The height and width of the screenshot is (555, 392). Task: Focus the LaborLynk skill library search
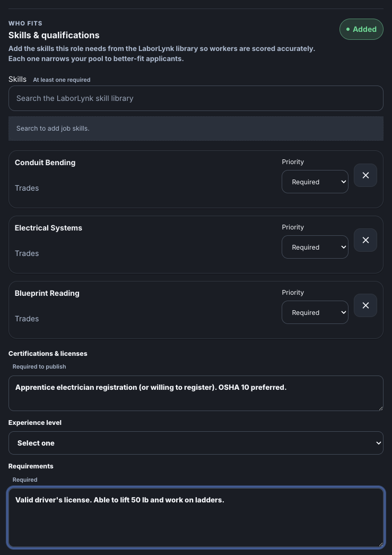click(x=196, y=98)
